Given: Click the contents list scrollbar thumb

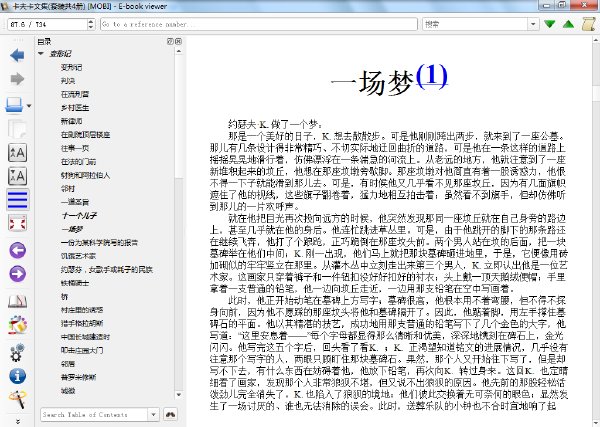Looking at the screenshot, I should coord(178,117).
